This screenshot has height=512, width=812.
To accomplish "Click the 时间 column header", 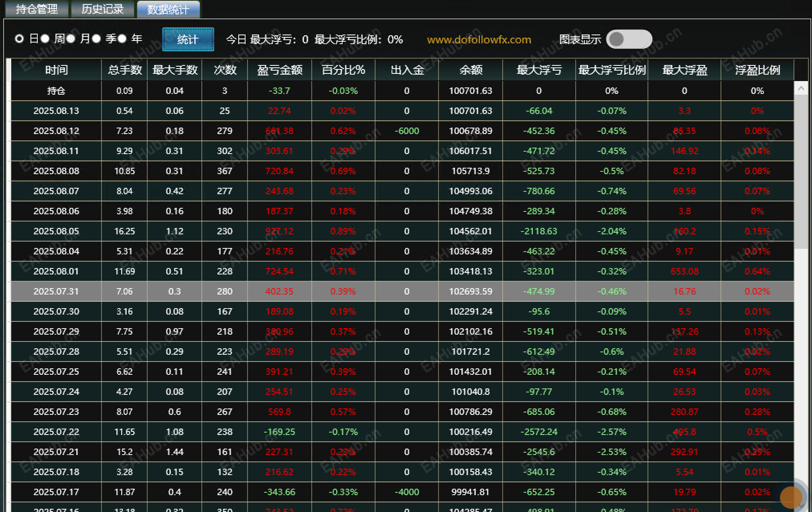I will click(x=56, y=70).
